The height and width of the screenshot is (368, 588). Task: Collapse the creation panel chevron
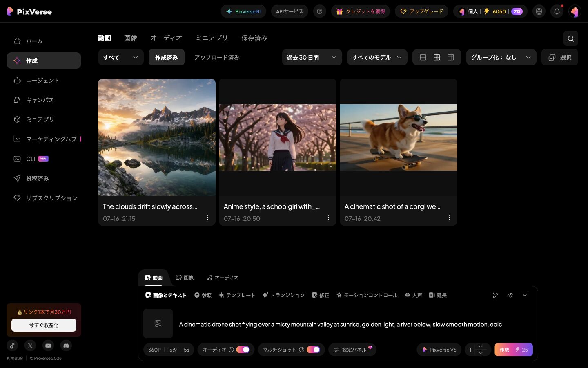click(x=525, y=295)
